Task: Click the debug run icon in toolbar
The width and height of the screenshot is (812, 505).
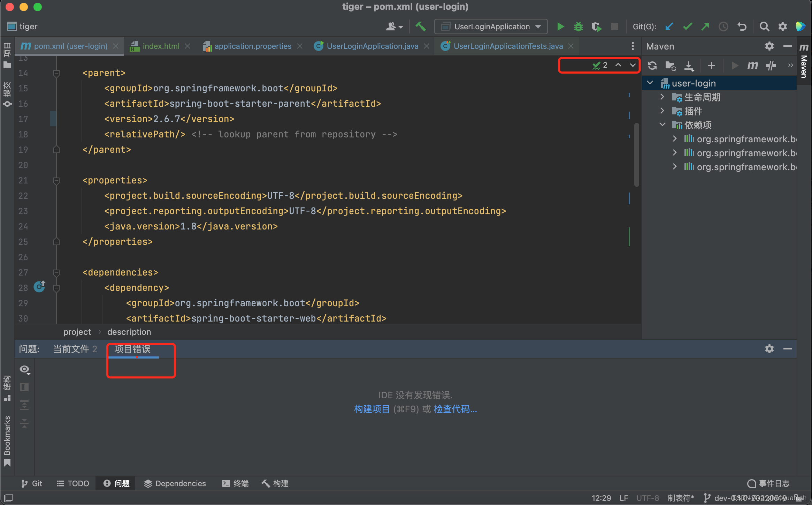Action: click(579, 27)
